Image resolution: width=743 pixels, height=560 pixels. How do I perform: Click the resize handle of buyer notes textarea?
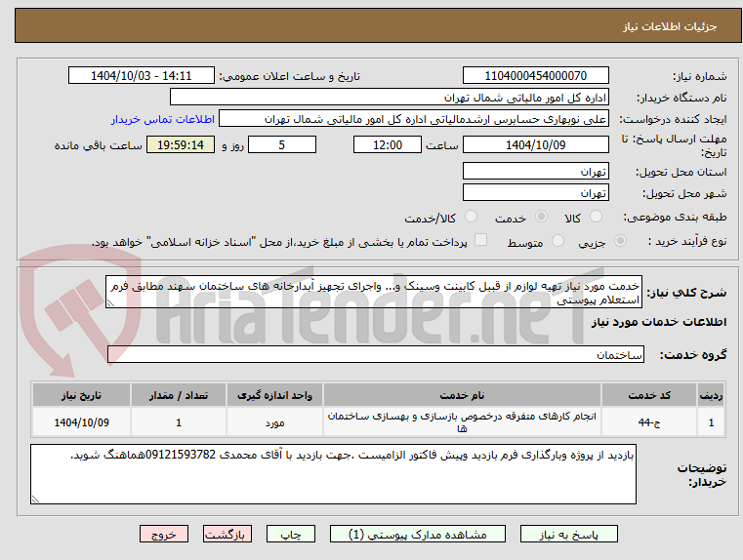[35, 499]
